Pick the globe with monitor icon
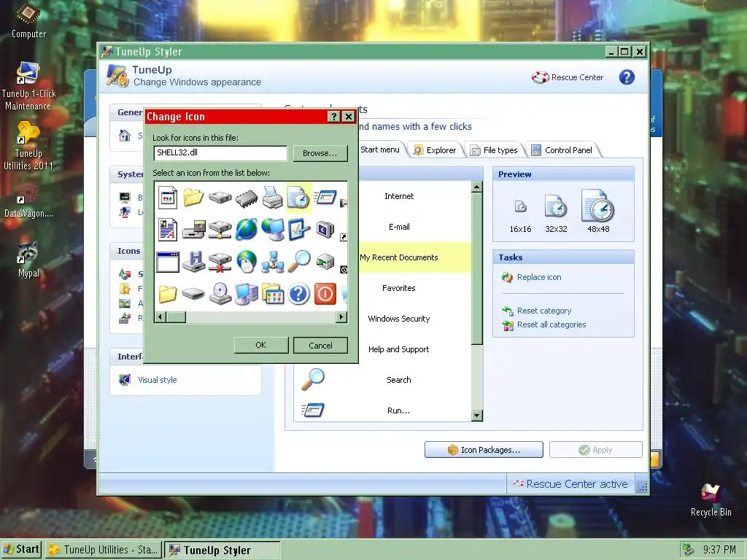Viewport: 747px width, 560px height. click(x=273, y=230)
